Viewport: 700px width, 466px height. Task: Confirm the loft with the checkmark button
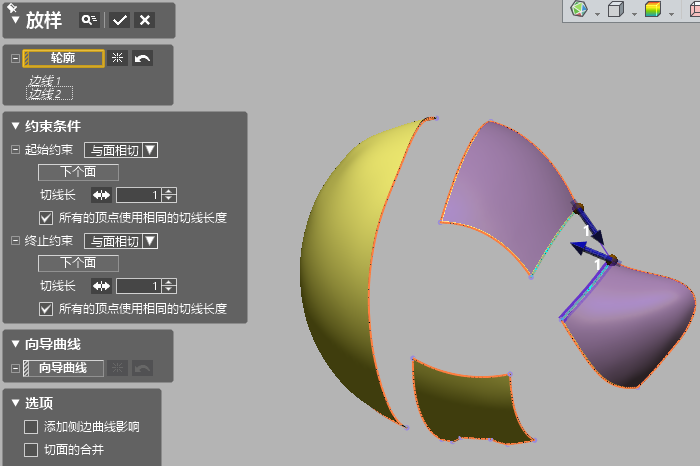click(x=119, y=20)
